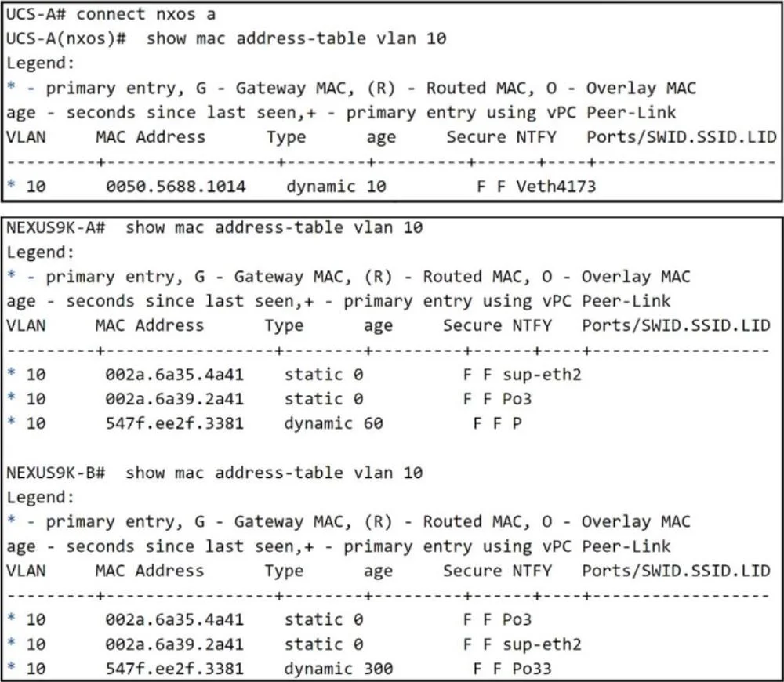Click the UCS-A(nxos)# show mac address-table command
The width and height of the screenshot is (784, 682).
click(226, 38)
